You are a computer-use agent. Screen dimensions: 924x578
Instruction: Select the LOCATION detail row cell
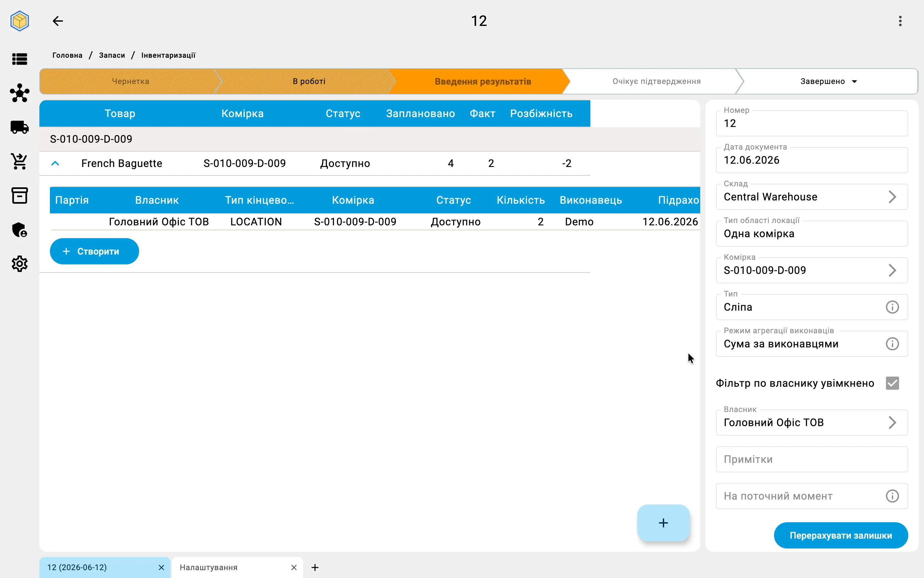(256, 222)
